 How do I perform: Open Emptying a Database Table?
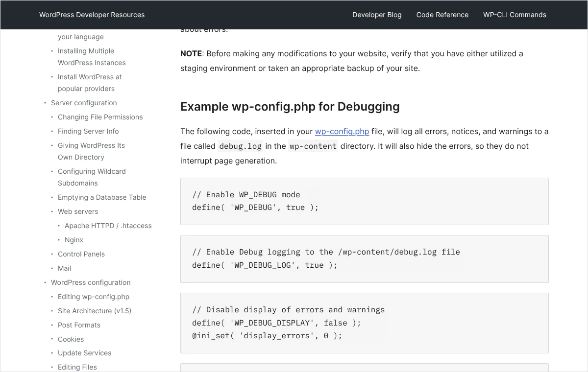click(x=102, y=197)
